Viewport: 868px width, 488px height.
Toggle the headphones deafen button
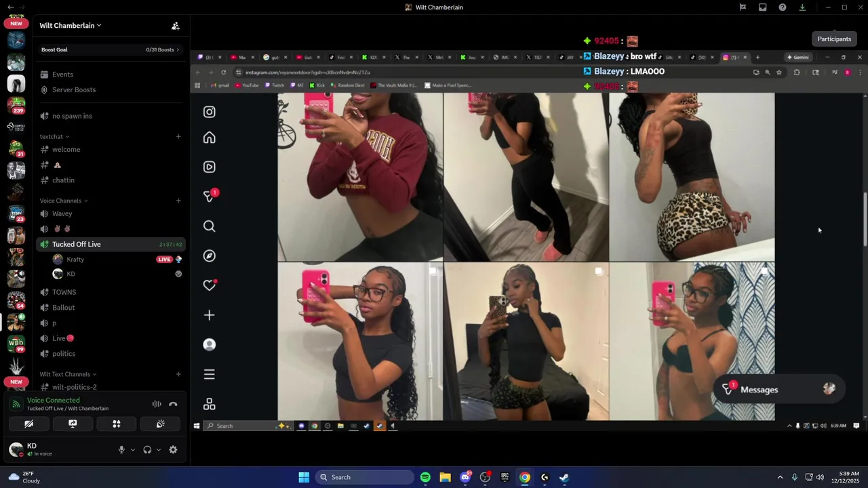point(147,449)
